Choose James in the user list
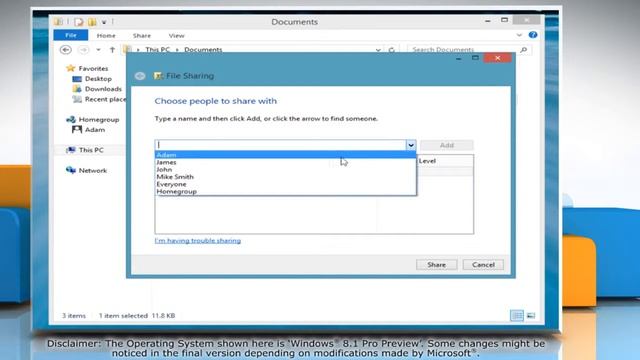Image resolution: width=640 pixels, height=360 pixels. coord(285,162)
